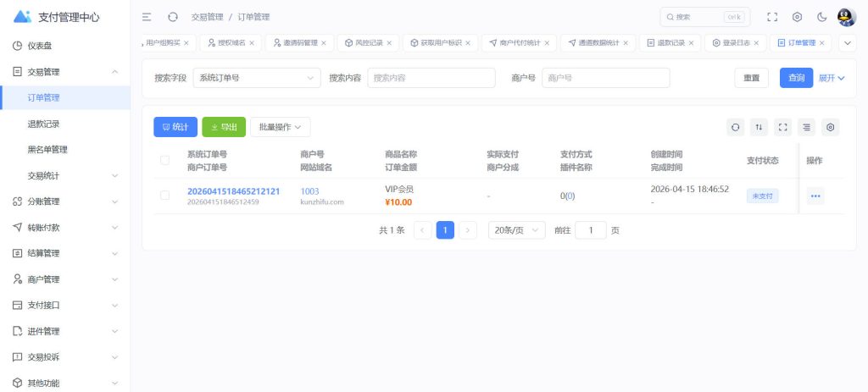
Task: Click the jump-to-page input field
Action: 591,230
